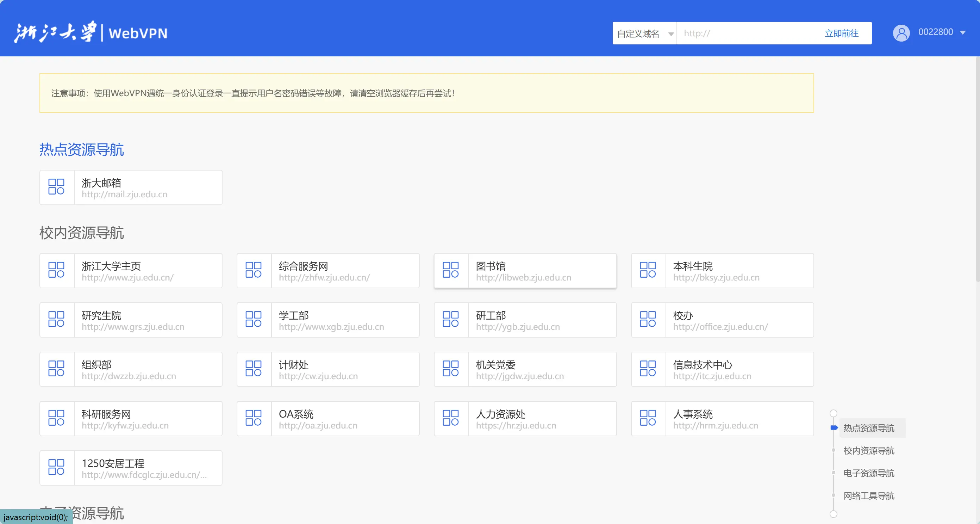
Task: Click the top end circle of side navigation
Action: [x=833, y=413]
